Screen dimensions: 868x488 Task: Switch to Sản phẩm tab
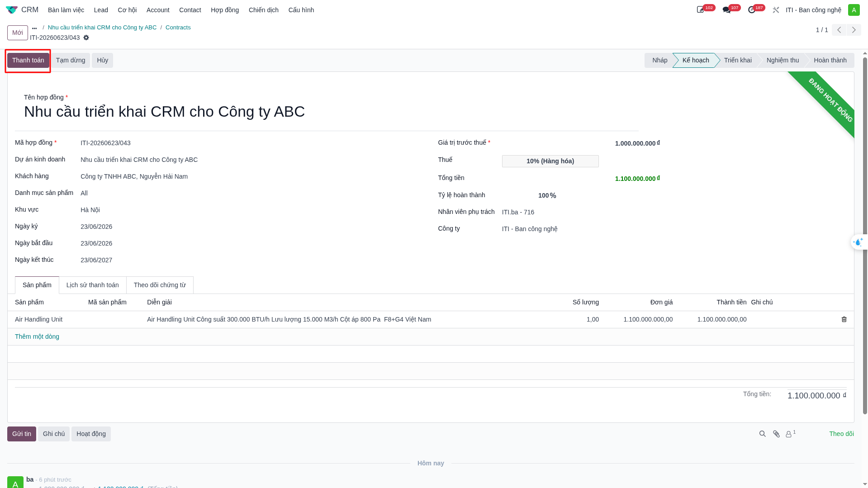coord(37,285)
